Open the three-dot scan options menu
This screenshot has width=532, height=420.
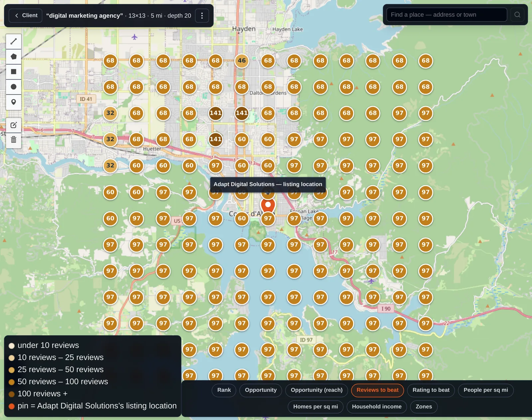202,16
